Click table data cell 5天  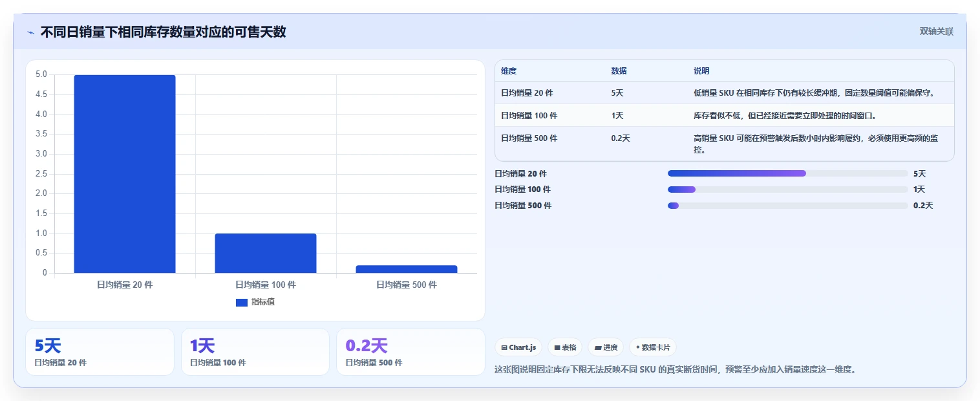(617, 93)
